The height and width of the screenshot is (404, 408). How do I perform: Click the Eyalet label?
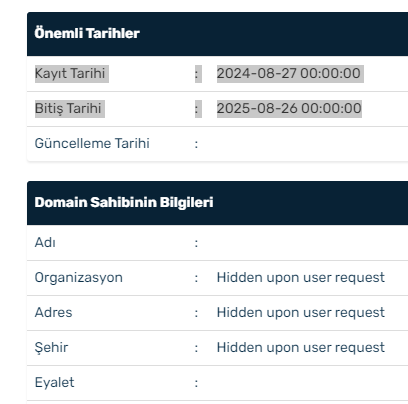(54, 382)
